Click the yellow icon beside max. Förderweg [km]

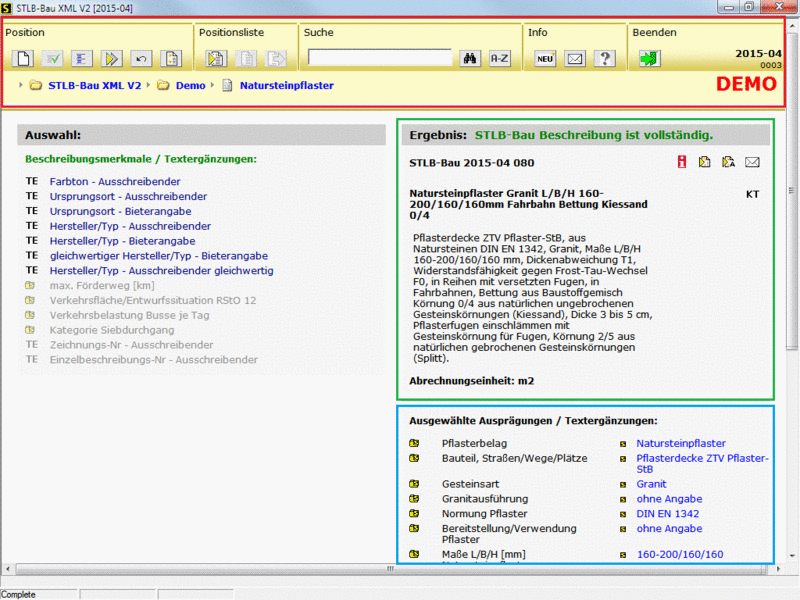tap(30, 285)
